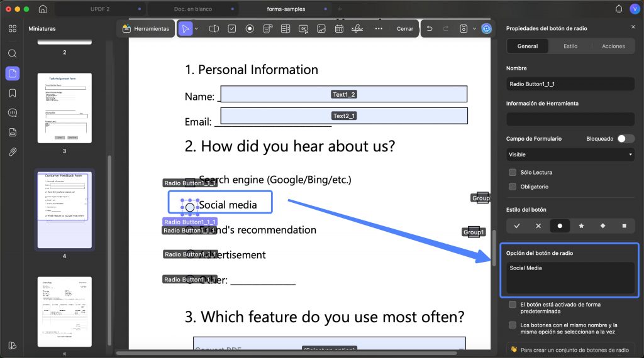Select the radio button tool in toolbar

point(250,29)
